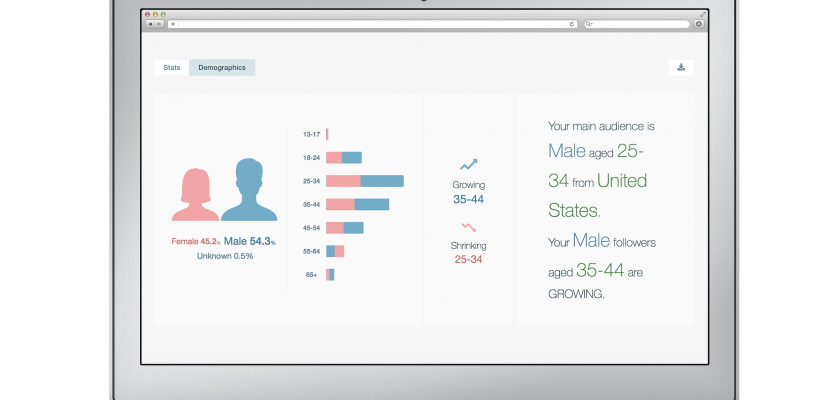The image size is (840, 400).
Task: Reload the page with the refresh icon
Action: (572, 23)
